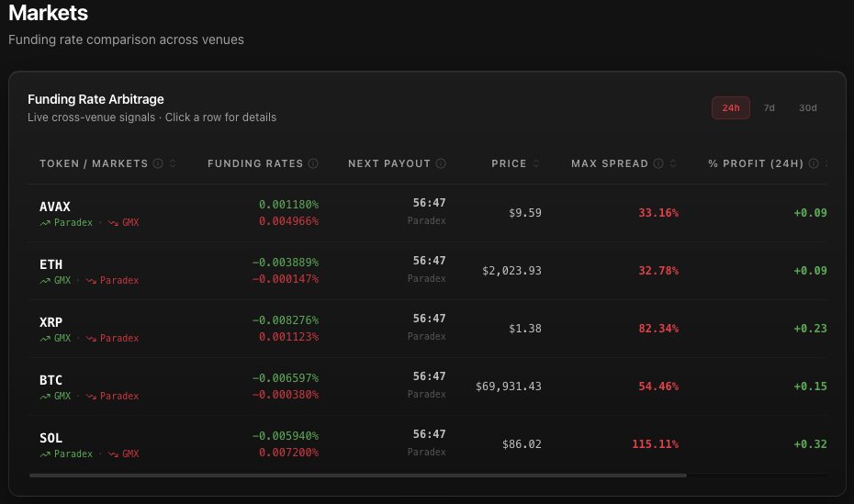Sort the Price column using its arrows

click(536, 163)
